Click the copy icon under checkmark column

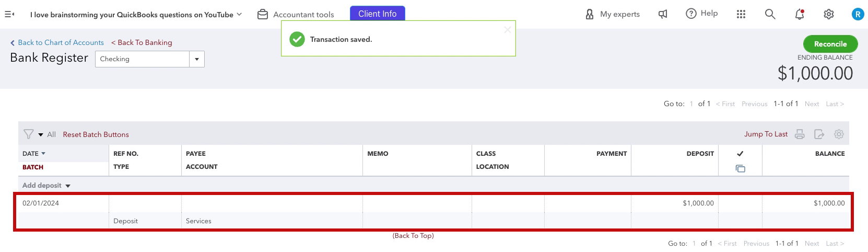tap(740, 168)
